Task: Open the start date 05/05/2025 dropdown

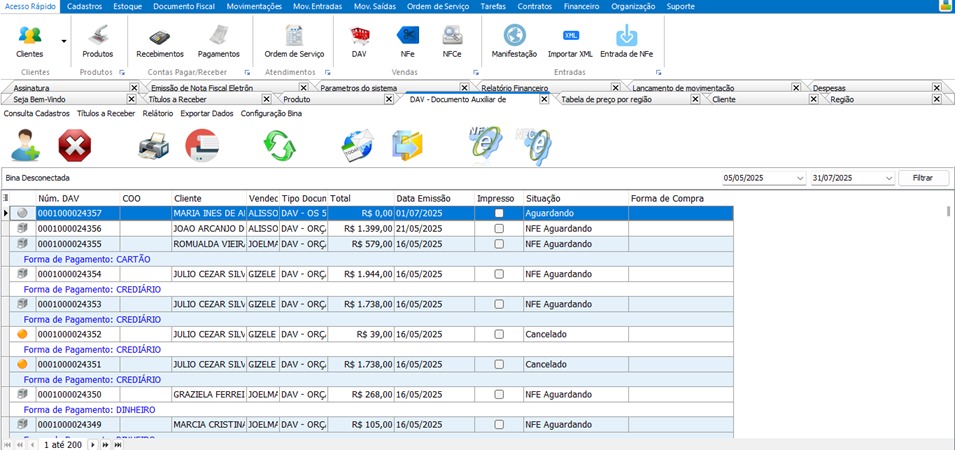Action: tap(798, 178)
